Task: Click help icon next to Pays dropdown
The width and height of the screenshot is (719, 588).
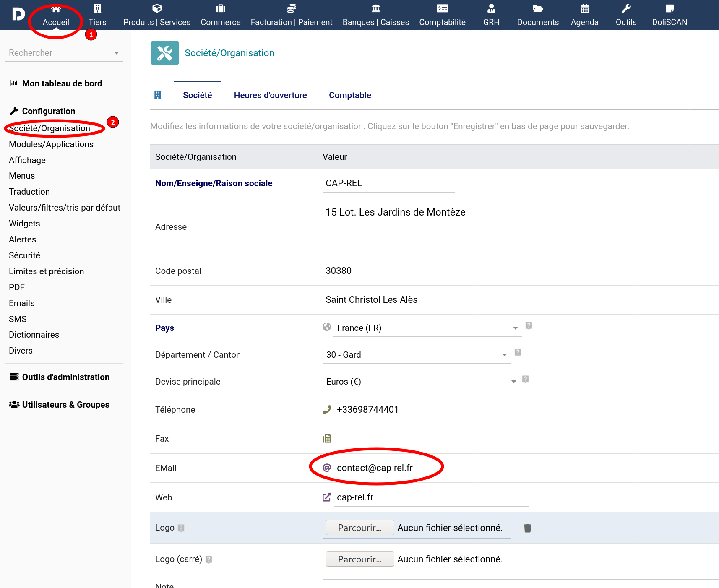Action: (x=529, y=325)
